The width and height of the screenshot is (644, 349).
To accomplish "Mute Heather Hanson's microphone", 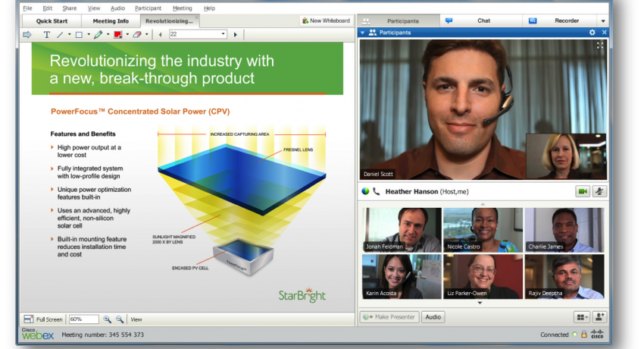I will [x=600, y=192].
